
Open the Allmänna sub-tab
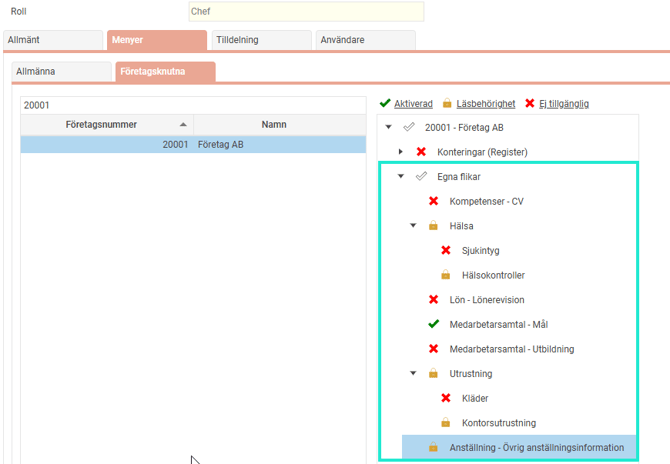60,72
